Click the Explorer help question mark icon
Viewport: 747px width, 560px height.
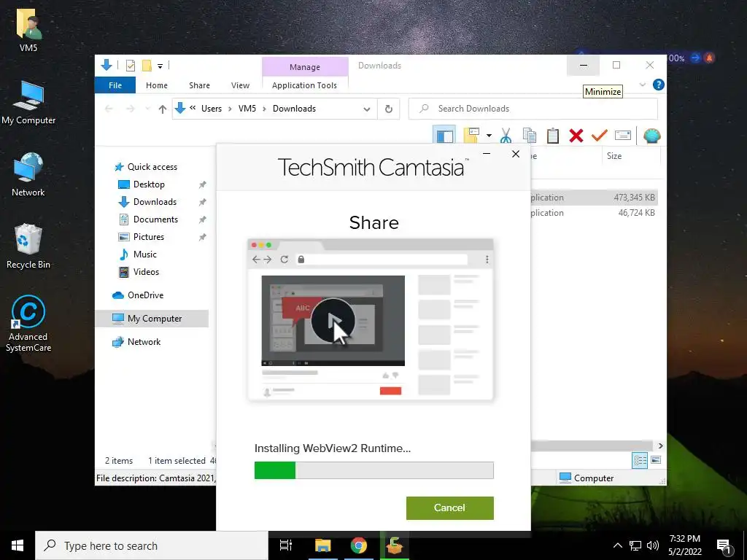click(659, 85)
